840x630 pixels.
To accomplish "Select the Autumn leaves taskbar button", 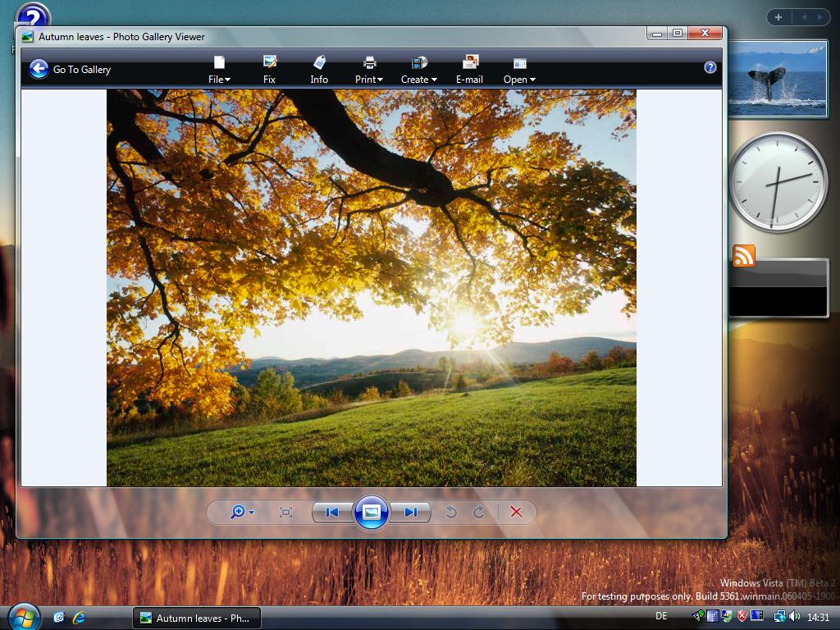I will tap(196, 618).
